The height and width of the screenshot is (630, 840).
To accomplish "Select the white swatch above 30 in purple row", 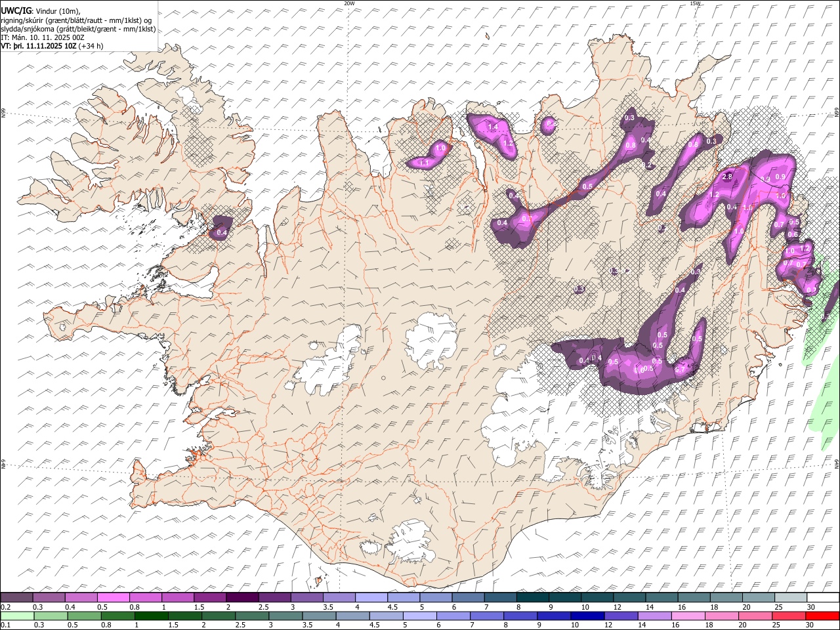I will [823, 597].
